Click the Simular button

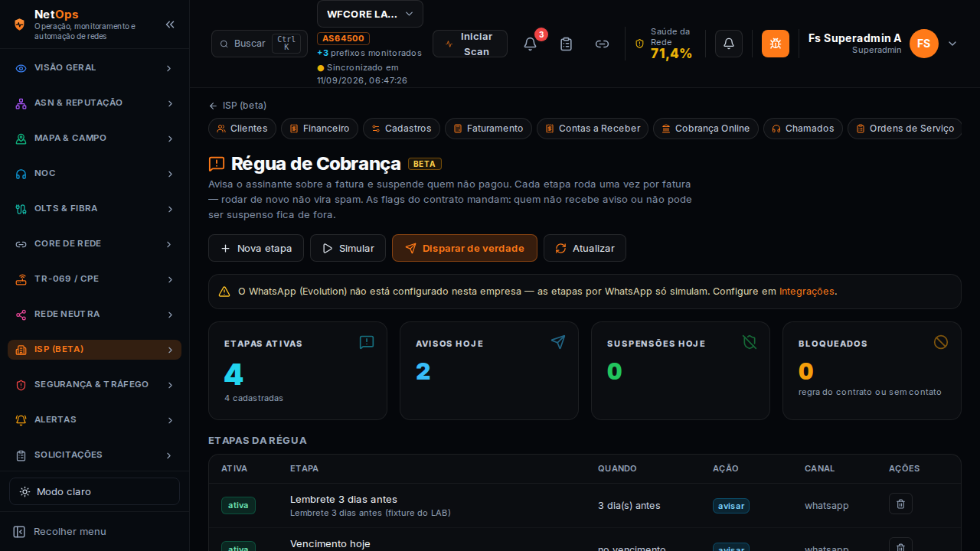pyautogui.click(x=348, y=248)
